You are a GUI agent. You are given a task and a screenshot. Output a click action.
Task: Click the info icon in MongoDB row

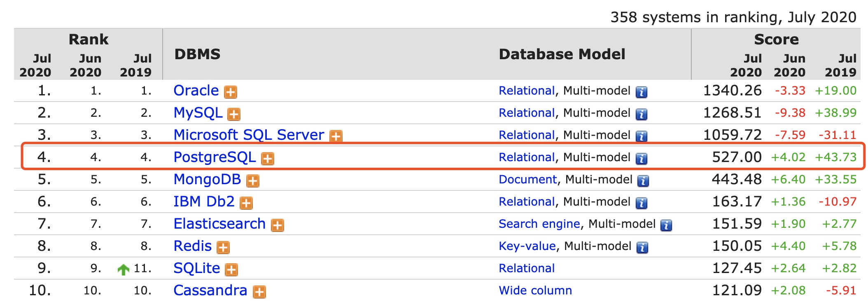tap(643, 181)
